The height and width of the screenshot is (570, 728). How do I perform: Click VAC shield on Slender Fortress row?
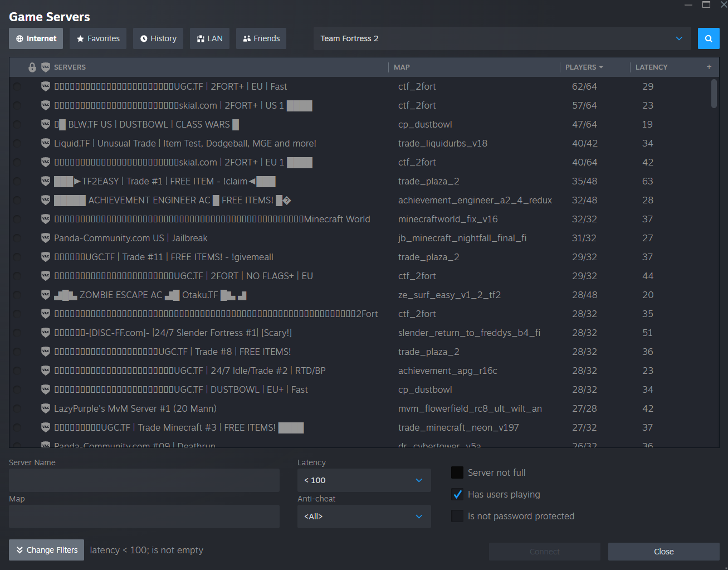click(x=46, y=333)
